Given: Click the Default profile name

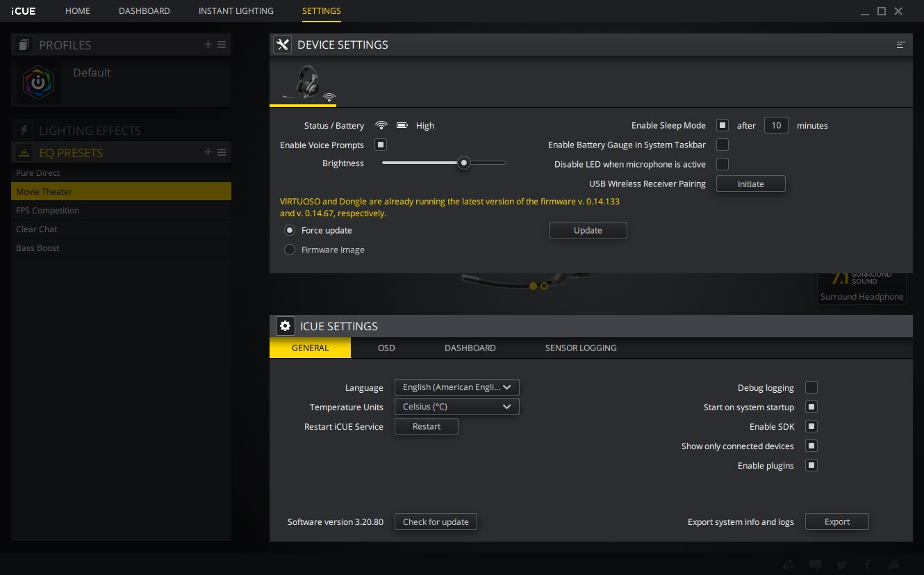Looking at the screenshot, I should coord(92,72).
